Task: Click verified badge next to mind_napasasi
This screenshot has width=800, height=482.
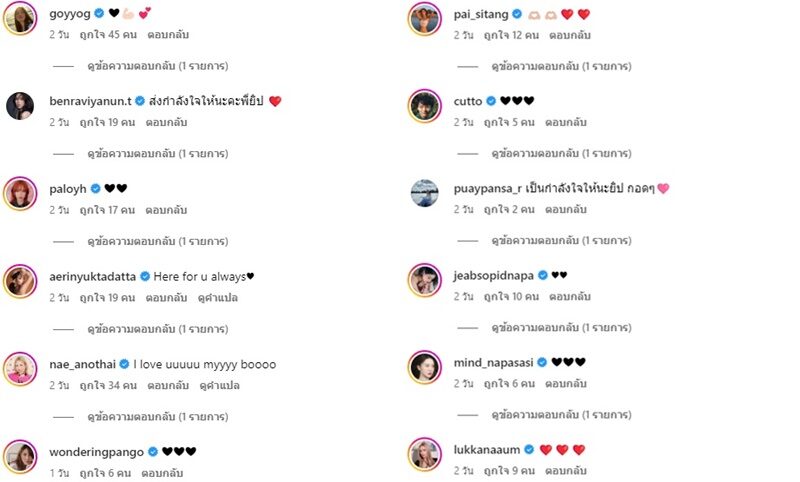Action: point(542,362)
